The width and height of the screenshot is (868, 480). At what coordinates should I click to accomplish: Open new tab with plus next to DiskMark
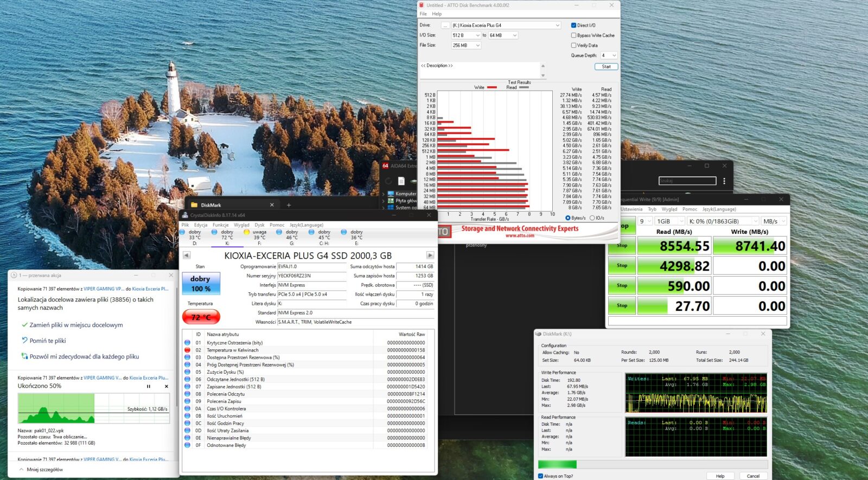click(289, 205)
